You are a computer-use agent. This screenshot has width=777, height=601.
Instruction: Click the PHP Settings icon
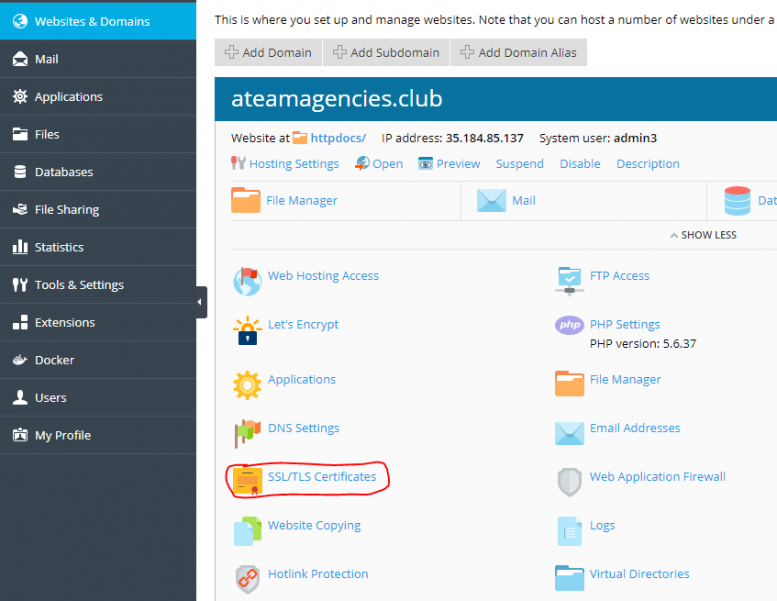coord(569,325)
